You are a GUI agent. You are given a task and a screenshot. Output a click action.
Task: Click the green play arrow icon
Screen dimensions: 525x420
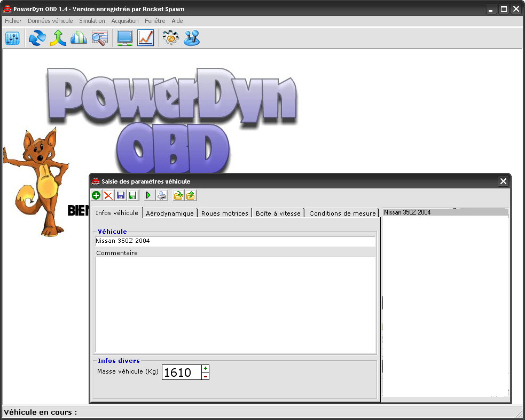(148, 196)
